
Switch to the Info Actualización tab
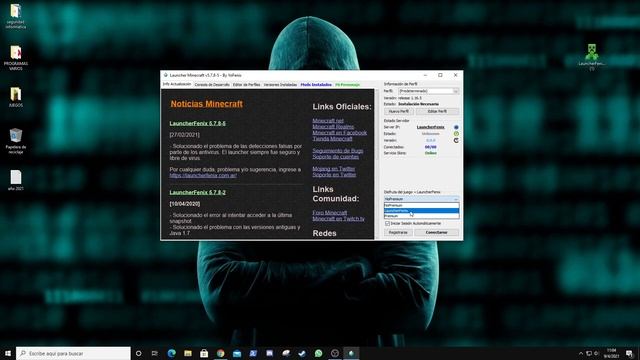tap(177, 84)
